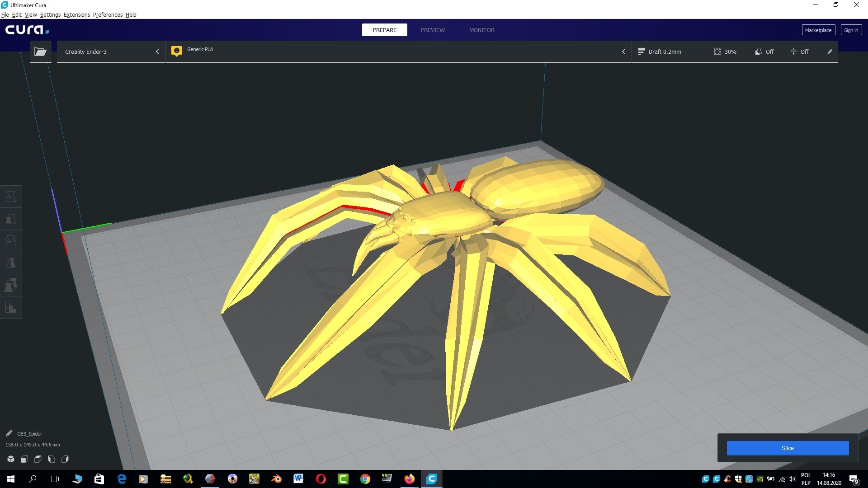Open a file with the folder icon
This screenshot has height=488, width=868.
click(40, 52)
